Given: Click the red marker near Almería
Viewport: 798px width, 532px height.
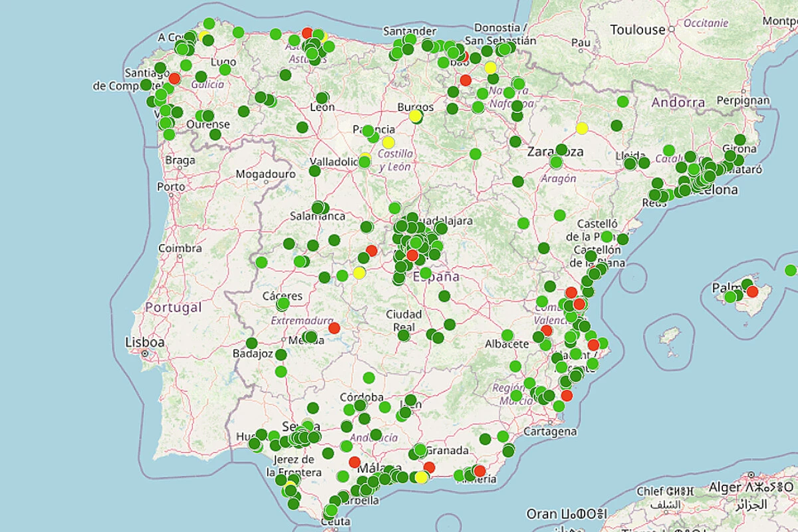Looking at the screenshot, I should coord(479,471).
